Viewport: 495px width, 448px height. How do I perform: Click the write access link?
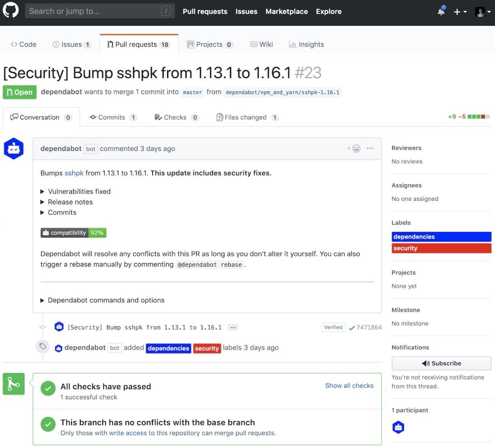tap(128, 433)
